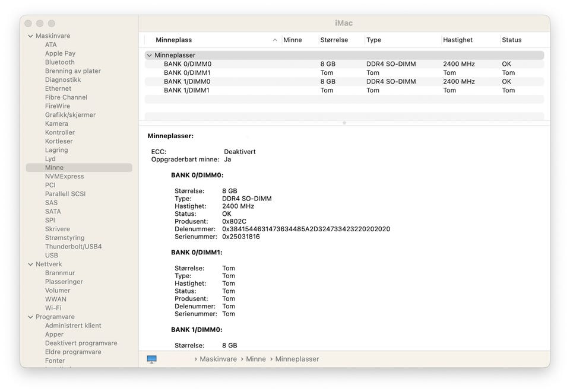Select Ethernet in the sidebar
The image size is (570, 392).
coord(58,88)
